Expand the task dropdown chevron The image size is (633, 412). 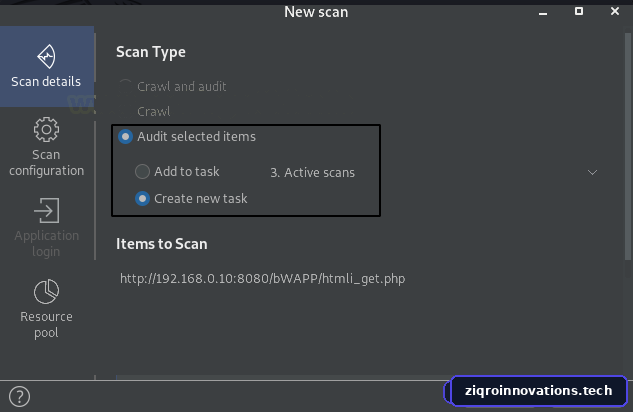click(592, 172)
